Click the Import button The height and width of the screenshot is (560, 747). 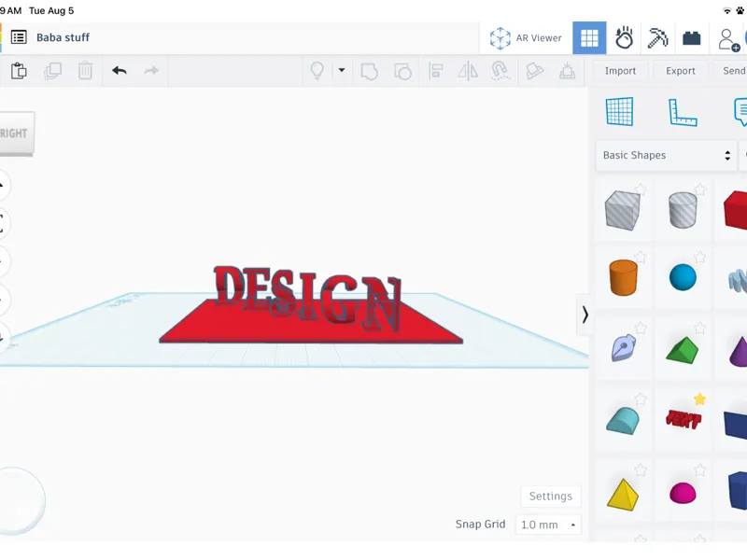click(620, 71)
